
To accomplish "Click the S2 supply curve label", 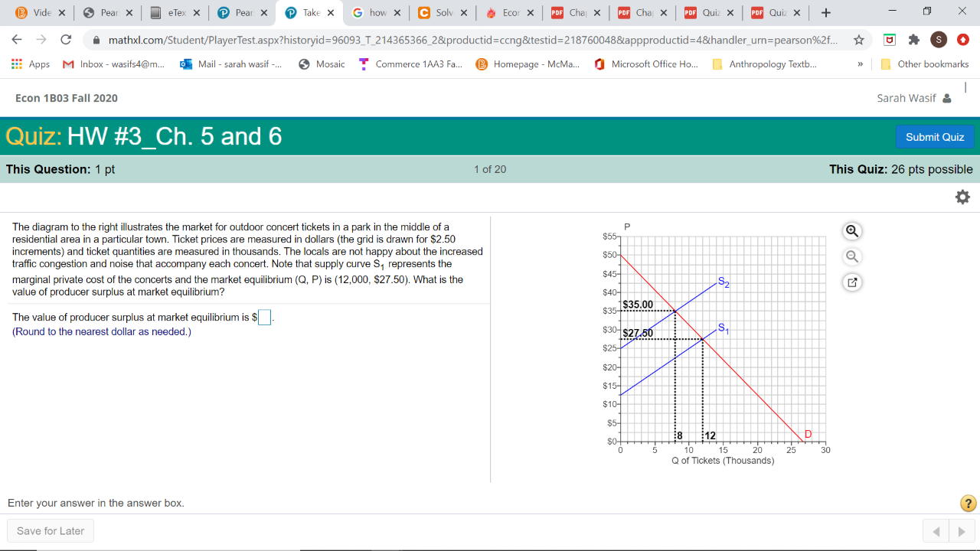I will pos(724,282).
